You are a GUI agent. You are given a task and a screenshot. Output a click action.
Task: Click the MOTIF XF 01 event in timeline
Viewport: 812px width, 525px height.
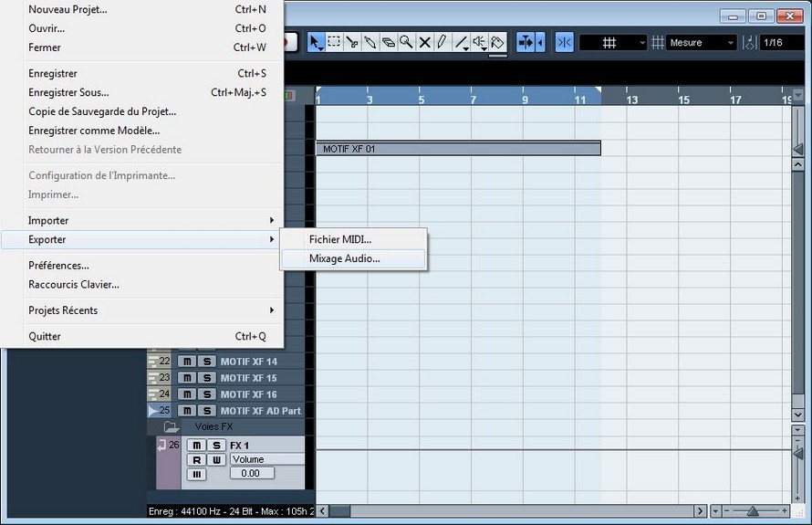[458, 149]
